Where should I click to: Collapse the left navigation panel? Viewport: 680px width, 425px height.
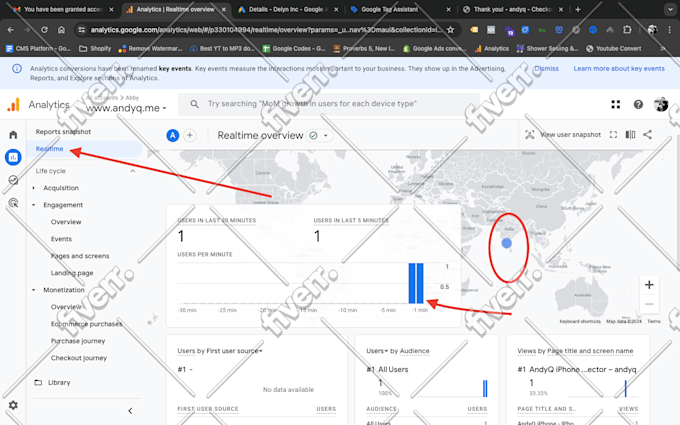point(130,411)
